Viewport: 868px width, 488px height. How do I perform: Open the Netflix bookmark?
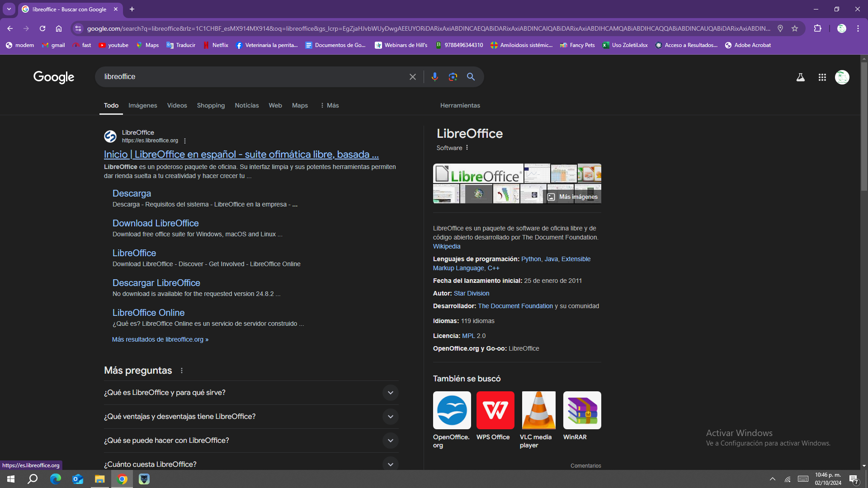[x=216, y=45]
